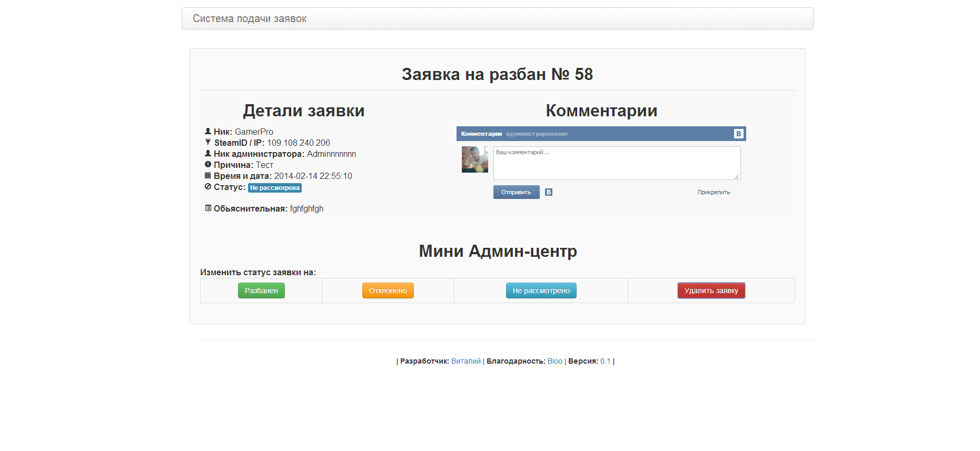980x451 pixels.
Task: Click the calendar icon beside Время и дата
Action: [208, 176]
